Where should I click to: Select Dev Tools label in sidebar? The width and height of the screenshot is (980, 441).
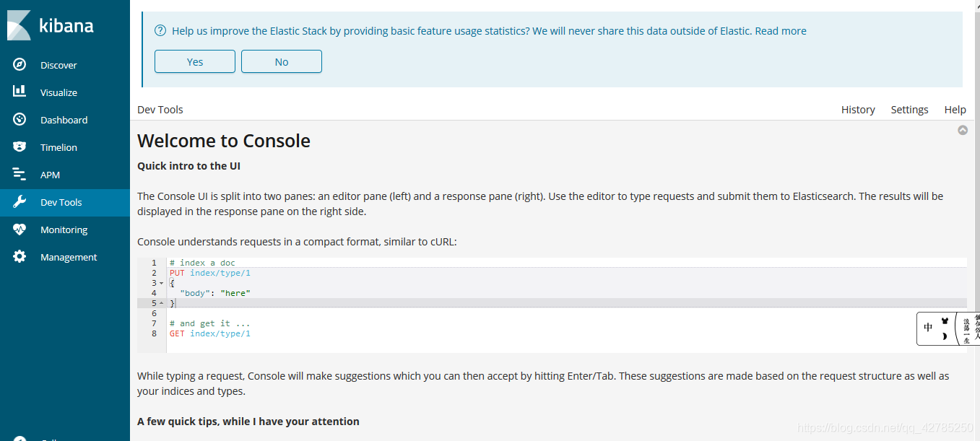[x=61, y=202]
